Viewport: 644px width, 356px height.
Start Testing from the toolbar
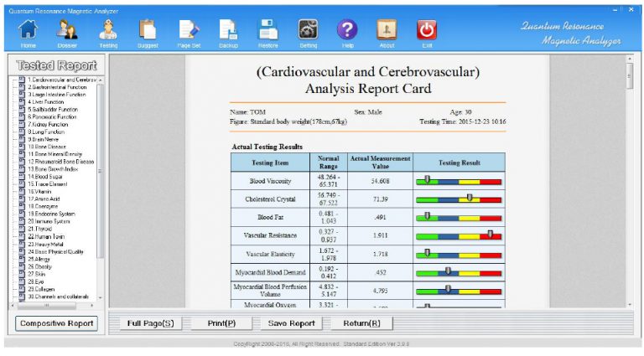[x=108, y=31]
